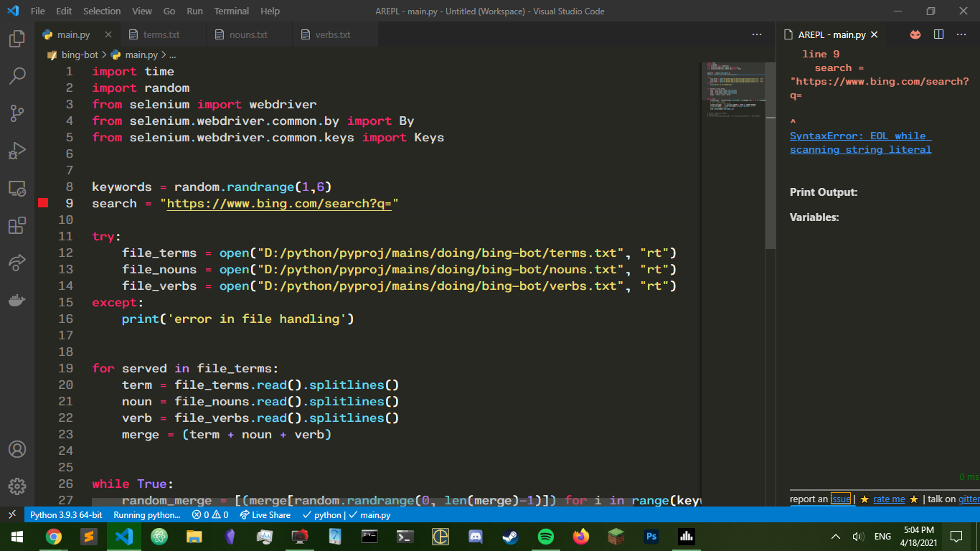Open the File menu
This screenshot has height=551, width=980.
click(38, 11)
